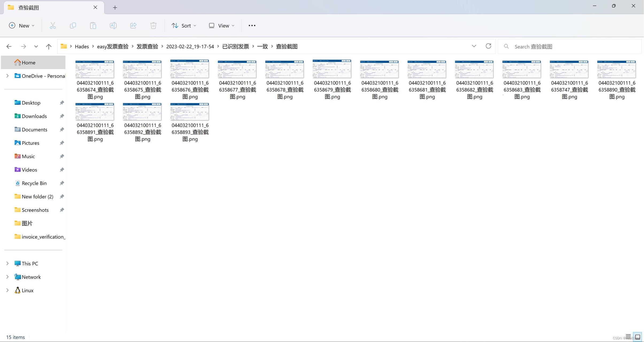Image resolution: width=644 pixels, height=342 pixels.
Task: Click the Share icon in toolbar
Action: [x=133, y=26]
